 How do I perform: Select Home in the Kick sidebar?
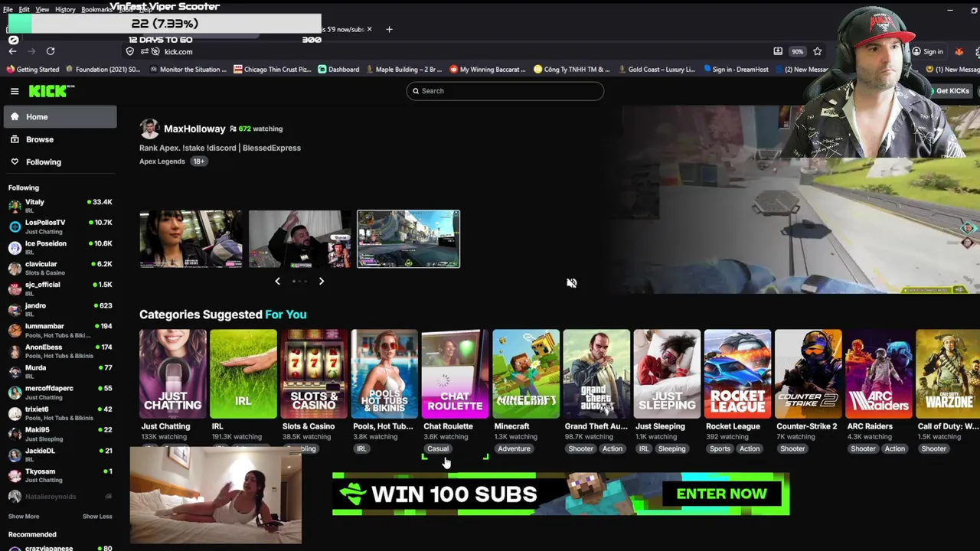pyautogui.click(x=60, y=116)
